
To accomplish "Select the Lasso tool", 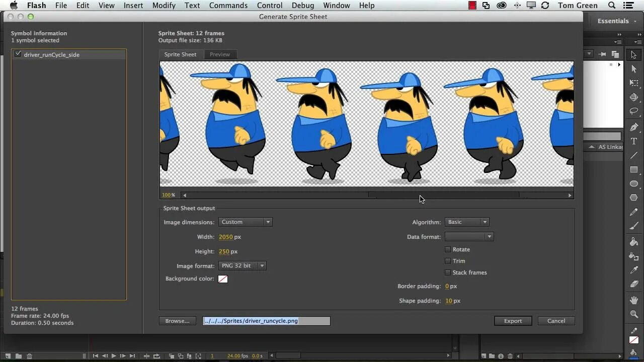I will pyautogui.click(x=634, y=111).
